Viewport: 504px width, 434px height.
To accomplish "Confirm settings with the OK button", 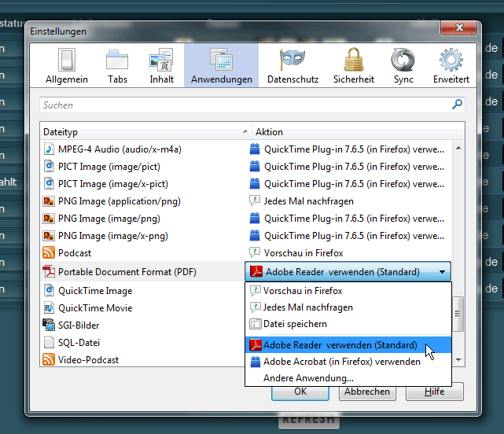I will coord(300,392).
